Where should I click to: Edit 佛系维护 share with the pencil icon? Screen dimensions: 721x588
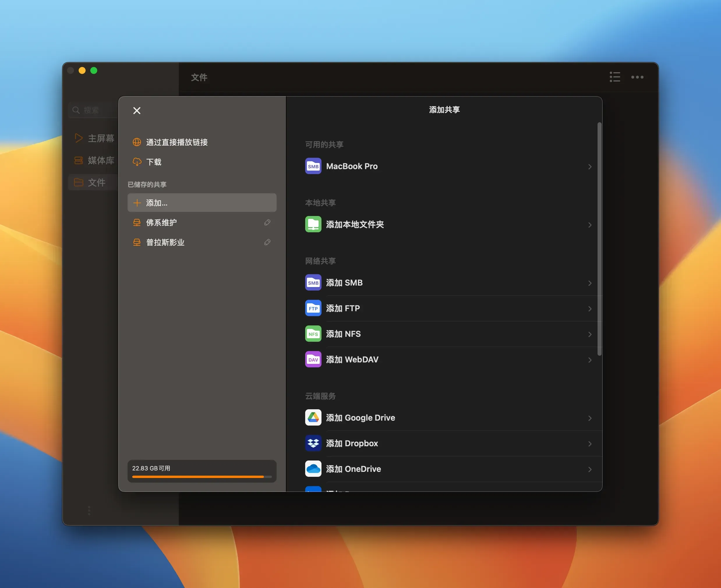pos(267,222)
